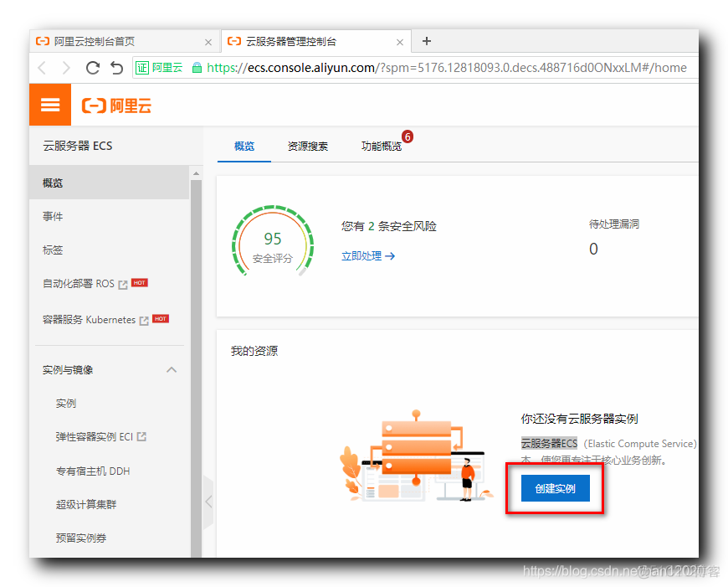Click the 实例与镜像 section header
728x587 pixels.
(109, 370)
